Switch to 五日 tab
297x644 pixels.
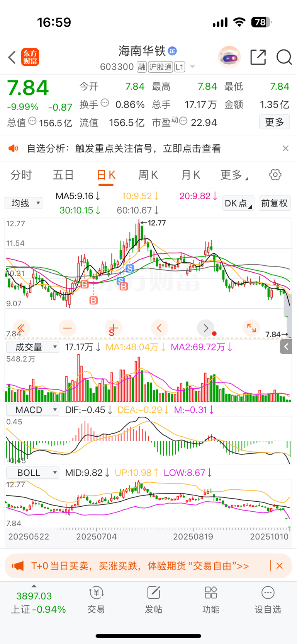(63, 175)
